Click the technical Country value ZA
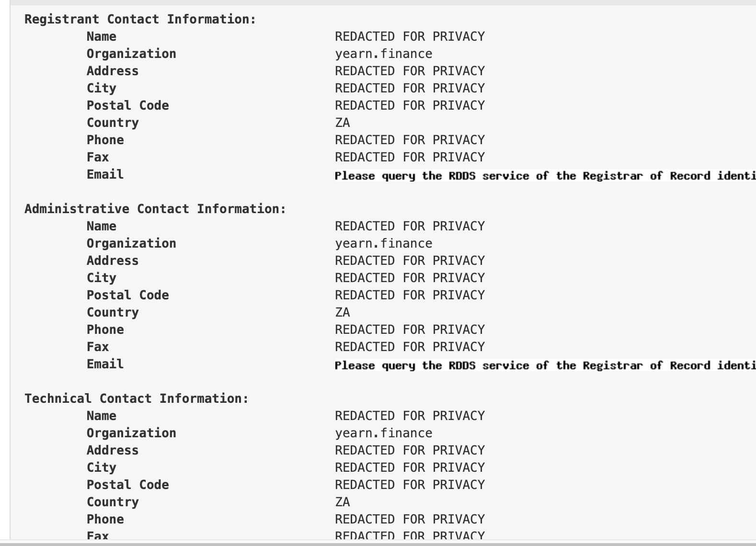 coord(343,502)
